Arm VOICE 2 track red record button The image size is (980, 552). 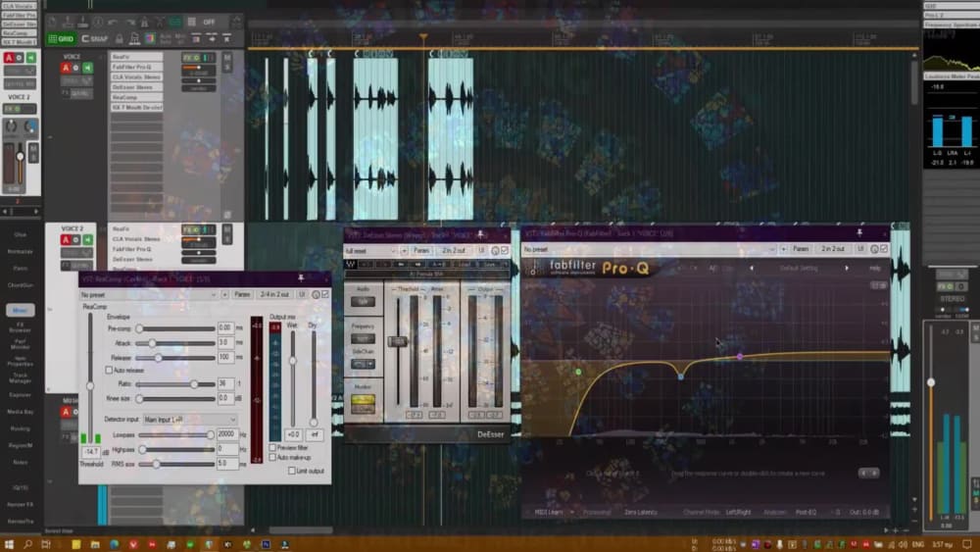pyautogui.click(x=66, y=240)
